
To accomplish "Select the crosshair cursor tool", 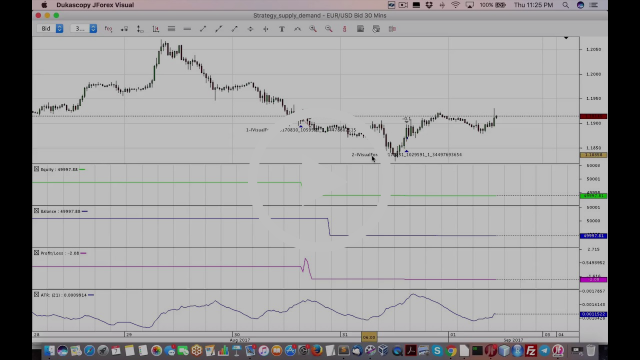I will [266, 29].
